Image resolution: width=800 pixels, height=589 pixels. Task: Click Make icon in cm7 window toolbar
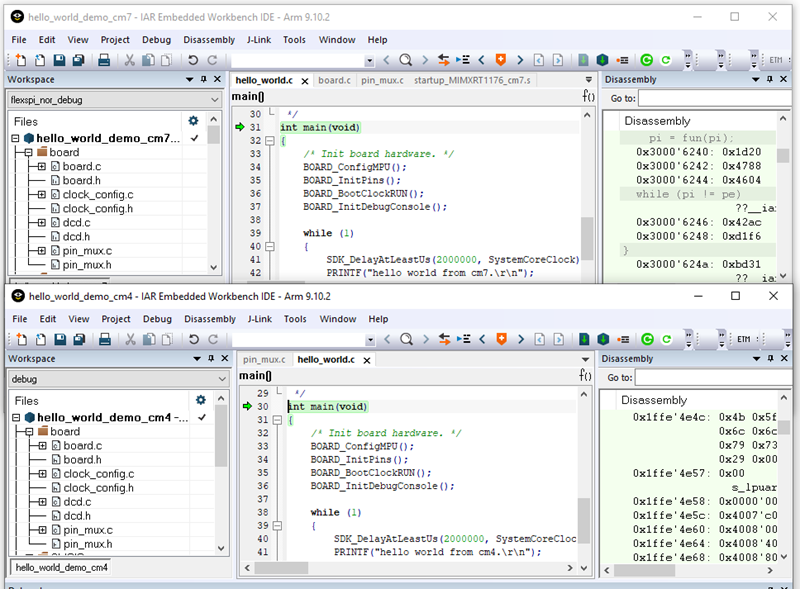coord(603,60)
